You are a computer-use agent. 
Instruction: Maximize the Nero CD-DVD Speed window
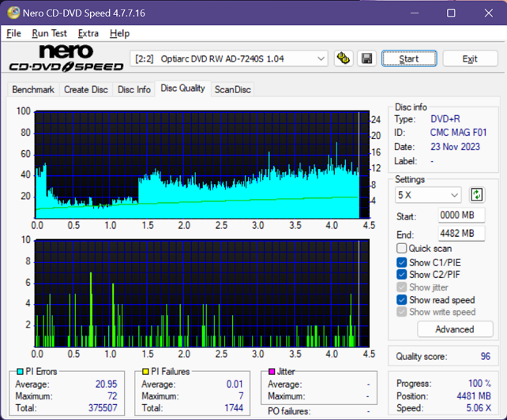coord(451,13)
